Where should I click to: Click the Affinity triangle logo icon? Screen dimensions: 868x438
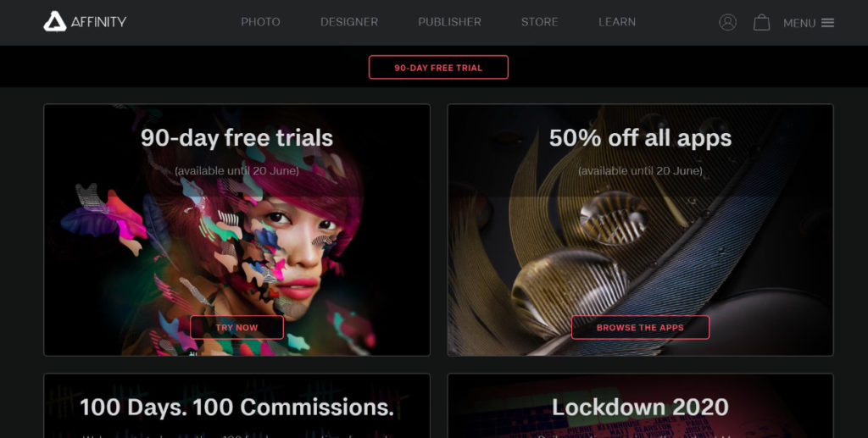[55, 21]
